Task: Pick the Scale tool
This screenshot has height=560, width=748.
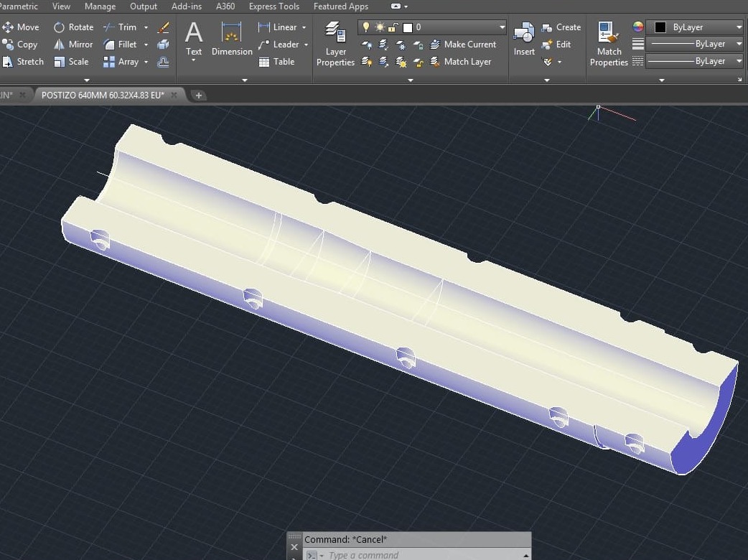Action: coord(71,62)
